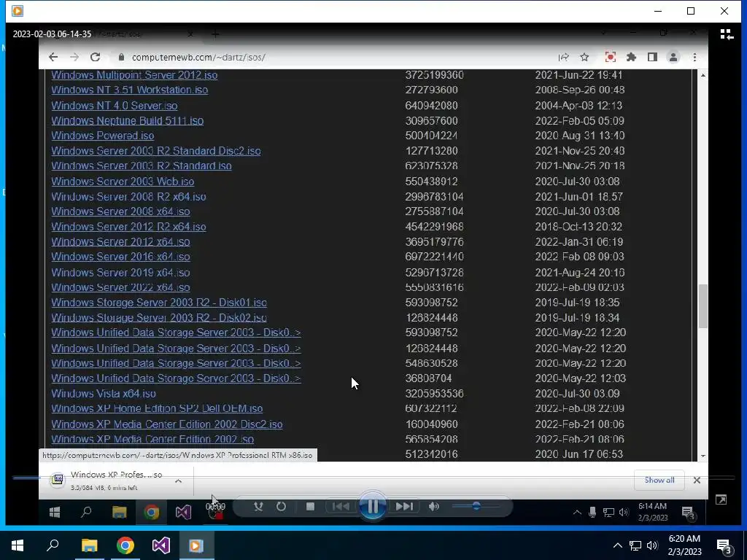This screenshot has width=747, height=560.
Task: View the video full screen
Action: coord(721,499)
